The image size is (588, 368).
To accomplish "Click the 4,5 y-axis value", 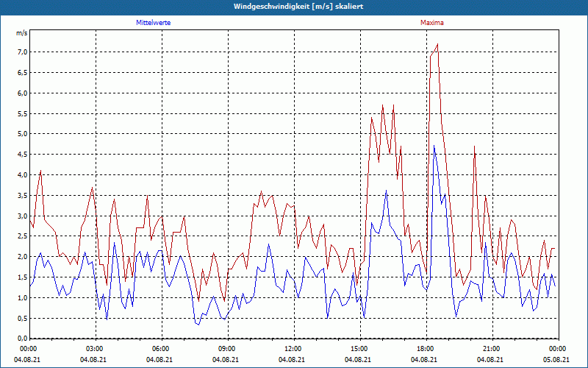I will pos(22,155).
